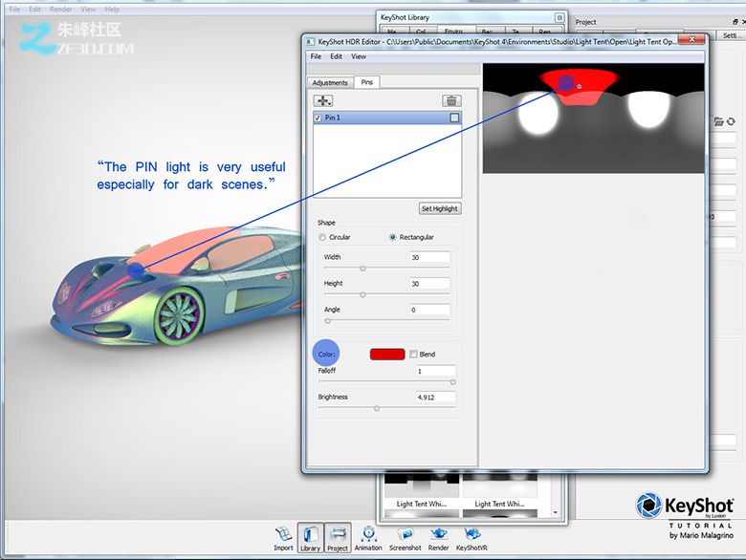Click the Brightness field showing 4.912
Screen dimensions: 746x560
[435, 397]
